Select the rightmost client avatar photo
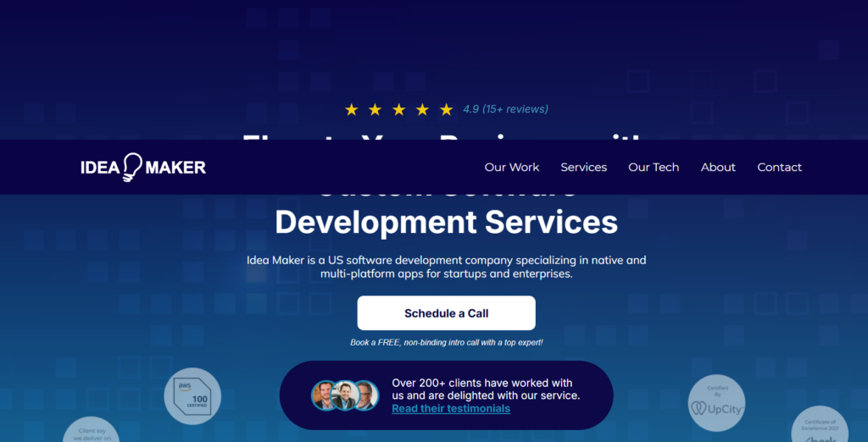Viewport: 868px width, 442px height. [x=364, y=395]
